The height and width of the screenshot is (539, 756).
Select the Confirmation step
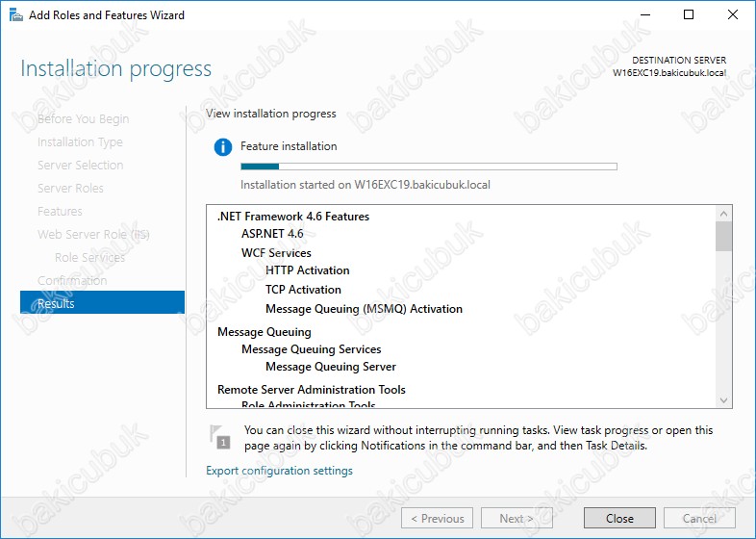coord(72,281)
